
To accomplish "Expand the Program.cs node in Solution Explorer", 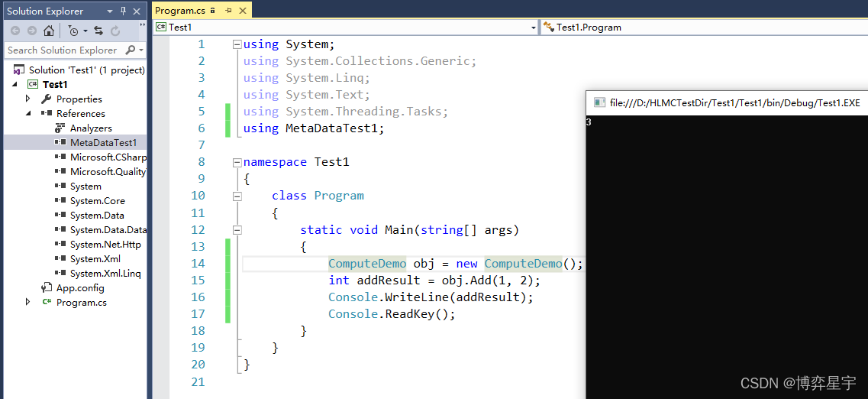I will pos(28,302).
